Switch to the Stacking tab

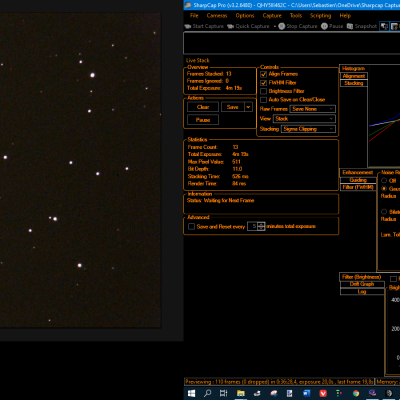[x=354, y=83]
